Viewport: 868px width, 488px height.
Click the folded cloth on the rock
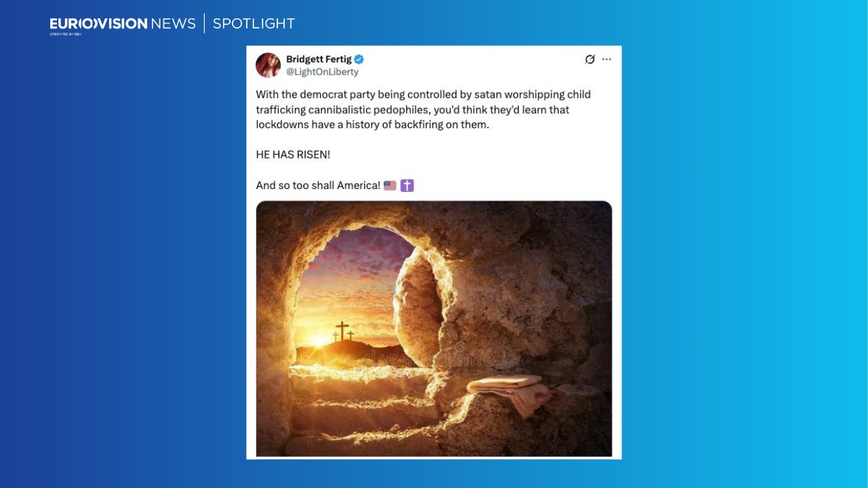tap(509, 392)
